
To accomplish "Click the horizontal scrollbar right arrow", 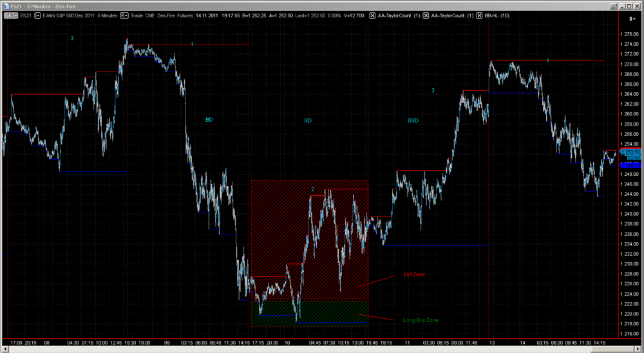I will point(639,349).
